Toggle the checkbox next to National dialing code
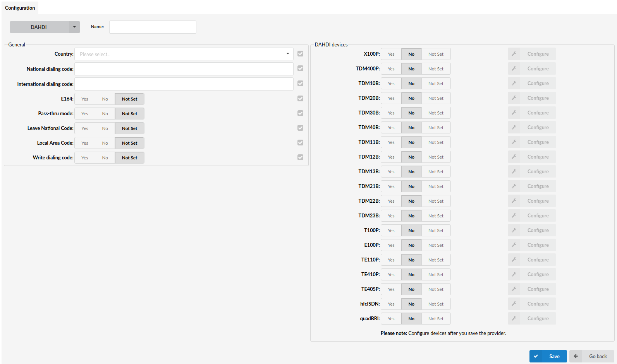Screen dimensions: 617x364 [300, 68]
